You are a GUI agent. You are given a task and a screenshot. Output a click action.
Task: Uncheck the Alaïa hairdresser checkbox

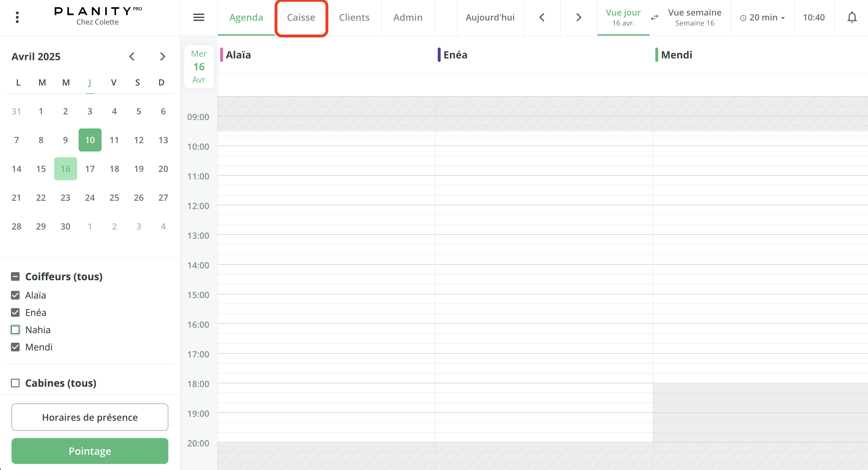pyautogui.click(x=15, y=295)
